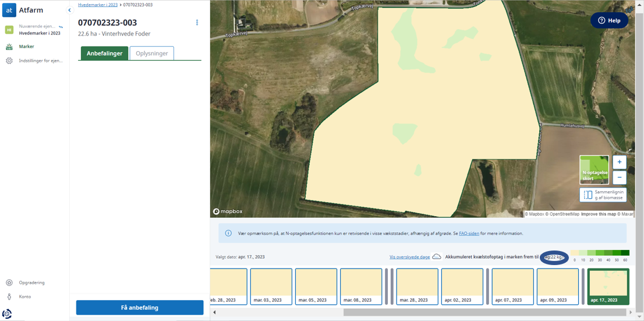The height and width of the screenshot is (321, 644).
Task: Collapse the left sidebar with chevron
Action: (69, 10)
